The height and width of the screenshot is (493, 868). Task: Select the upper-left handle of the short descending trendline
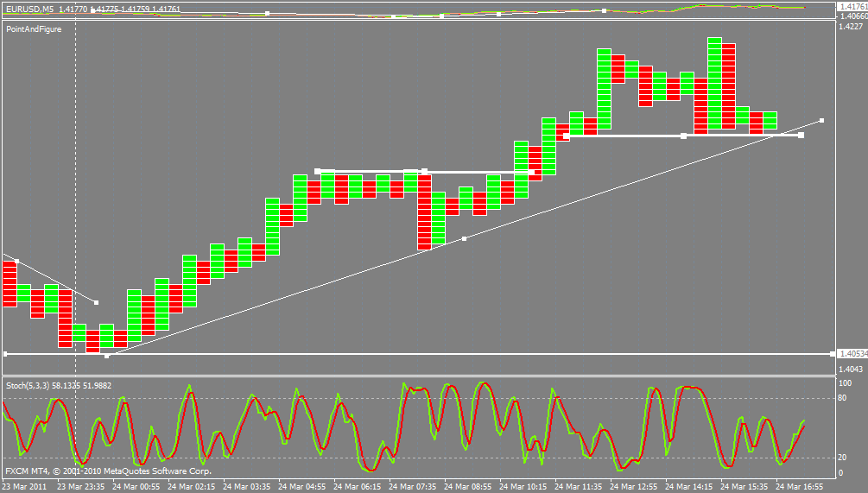pos(16,261)
